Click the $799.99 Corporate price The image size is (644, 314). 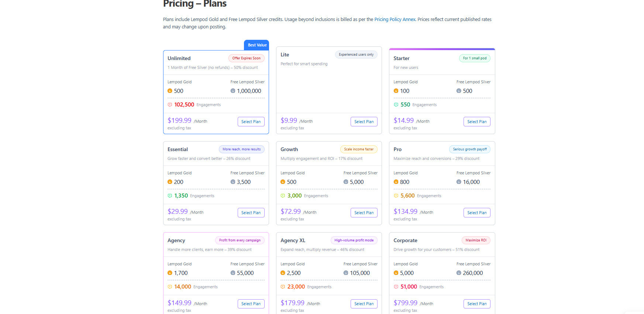click(406, 303)
